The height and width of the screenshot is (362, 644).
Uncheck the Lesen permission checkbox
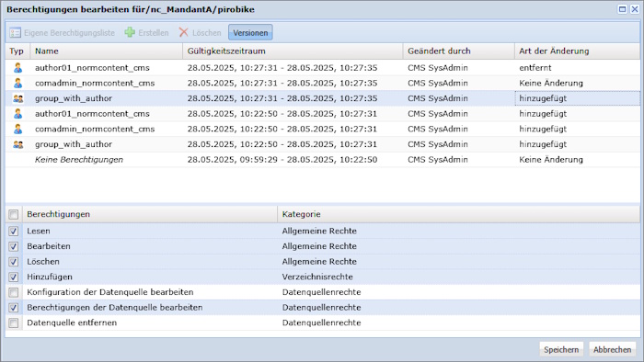(14, 231)
